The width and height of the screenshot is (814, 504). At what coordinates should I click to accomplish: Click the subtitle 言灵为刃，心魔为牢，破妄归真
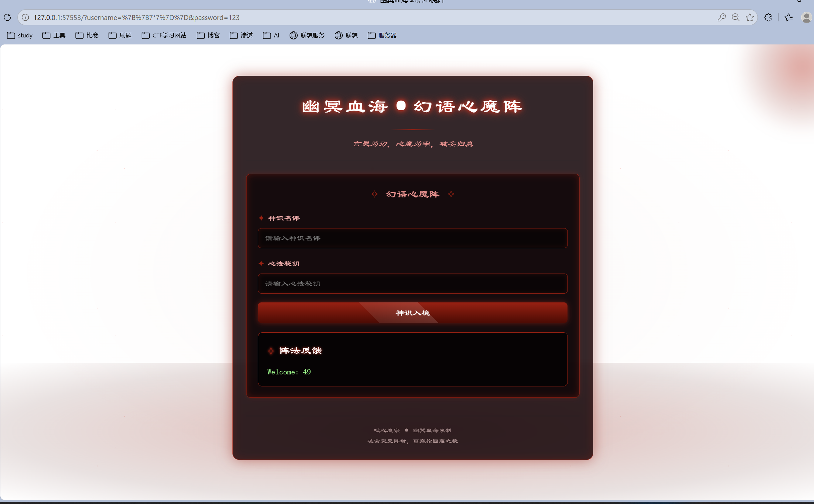[x=413, y=144]
